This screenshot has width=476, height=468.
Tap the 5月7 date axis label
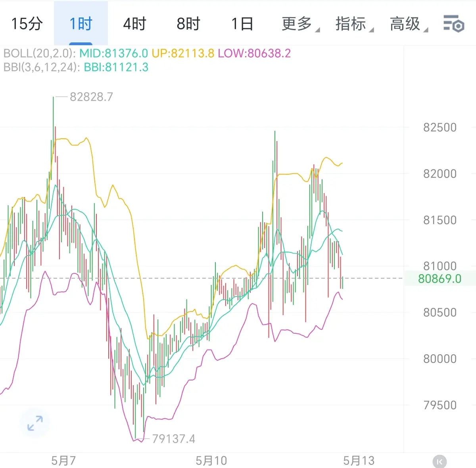pos(63,460)
